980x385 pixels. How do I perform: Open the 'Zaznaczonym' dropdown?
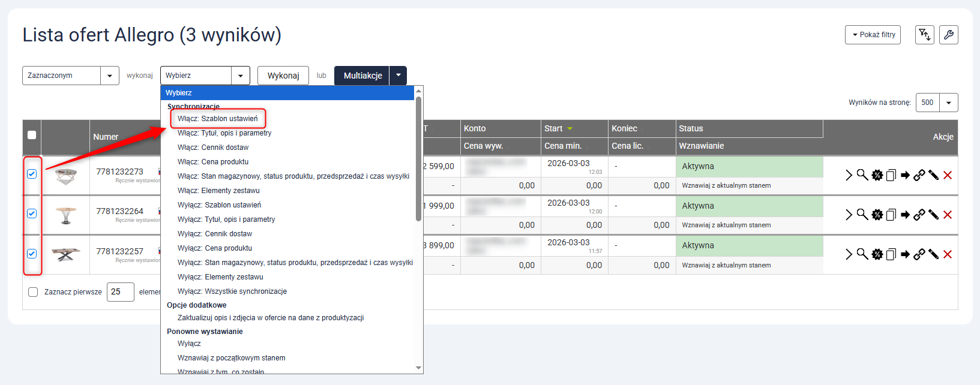(70, 76)
